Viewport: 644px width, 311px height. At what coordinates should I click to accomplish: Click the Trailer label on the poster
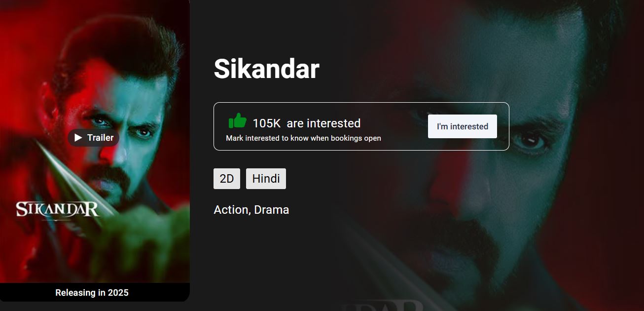point(101,138)
